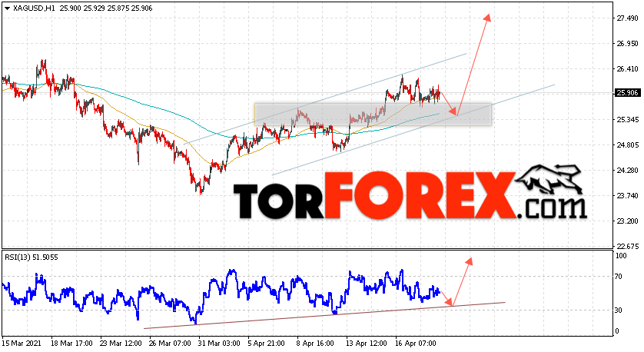Image resolution: width=644 pixels, height=352 pixels.
Task: Click the 24.805 price axis value
Action: [x=627, y=145]
